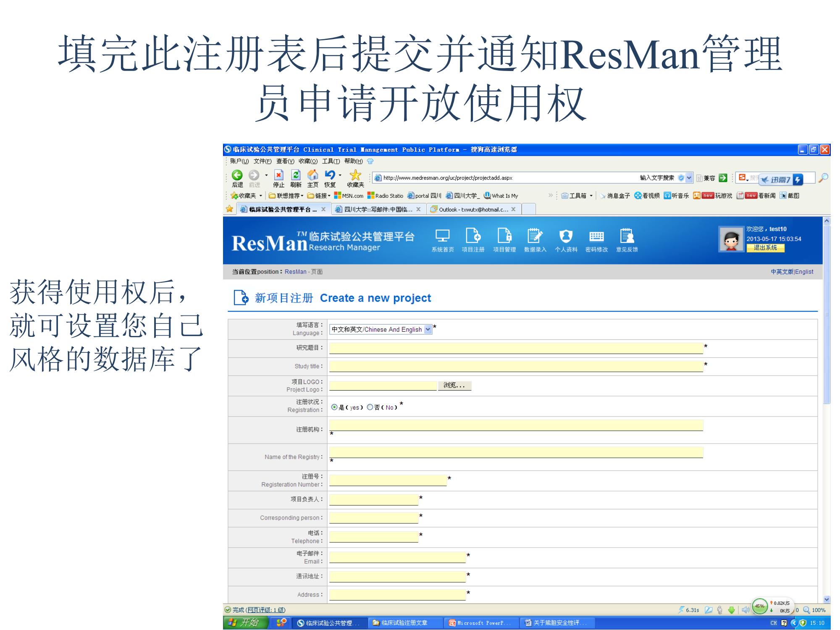
Task: Click the 研究题目 input field
Action: click(516, 348)
